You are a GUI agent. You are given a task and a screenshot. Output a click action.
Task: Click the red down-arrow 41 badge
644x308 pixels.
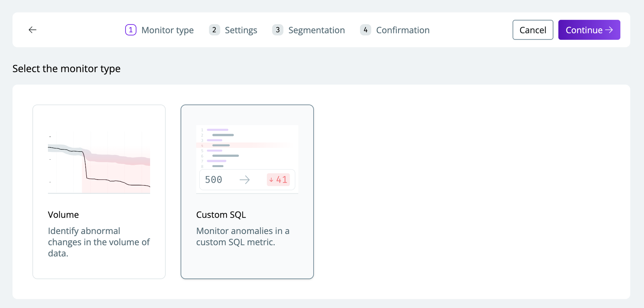pyautogui.click(x=278, y=180)
